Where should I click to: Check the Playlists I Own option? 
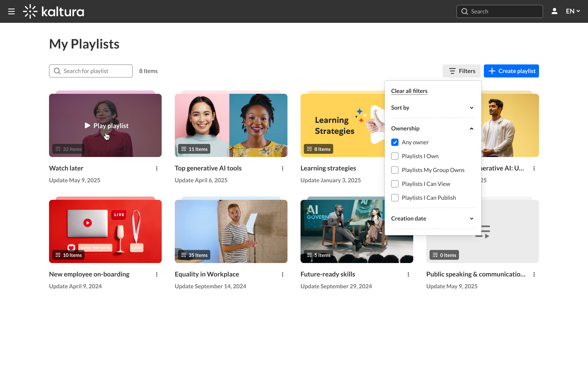pos(395,156)
